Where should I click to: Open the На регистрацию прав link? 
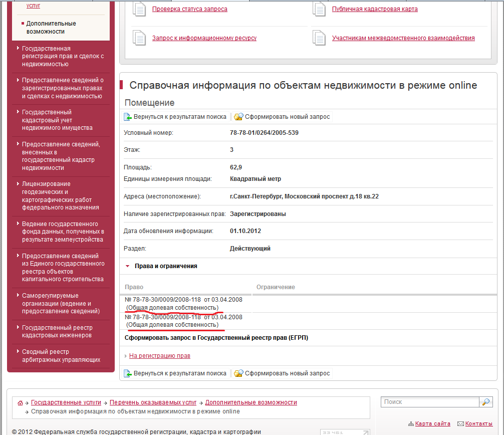159,356
